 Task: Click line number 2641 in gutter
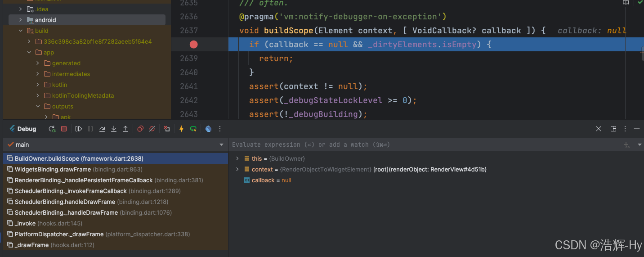(189, 86)
